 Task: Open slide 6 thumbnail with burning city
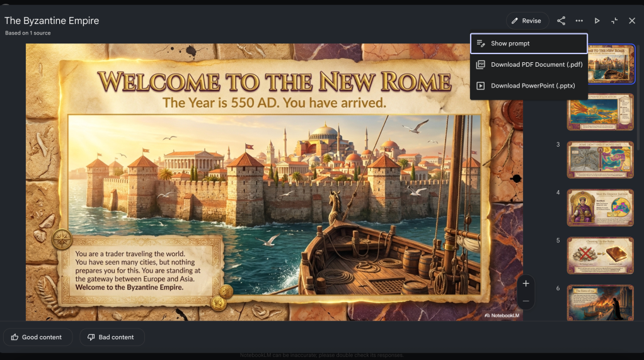(600, 303)
